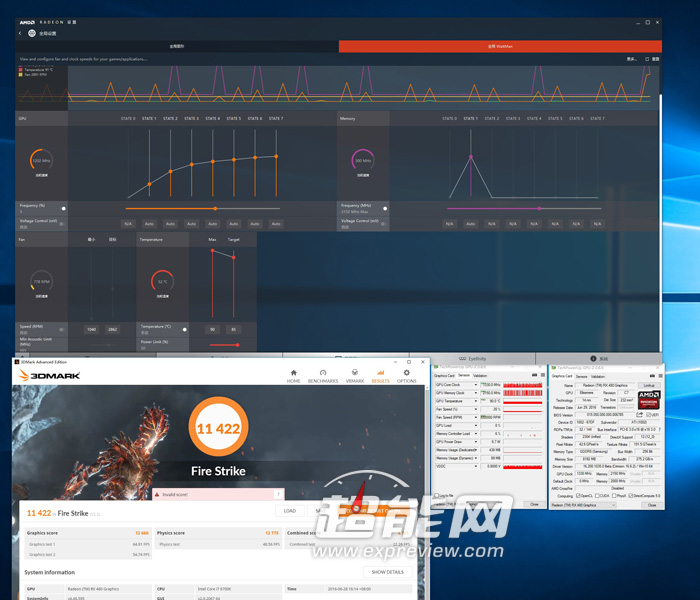This screenshot has width=700, height=600.
Task: Open the GPU Temperature sensor dropdown
Action: tap(475, 401)
